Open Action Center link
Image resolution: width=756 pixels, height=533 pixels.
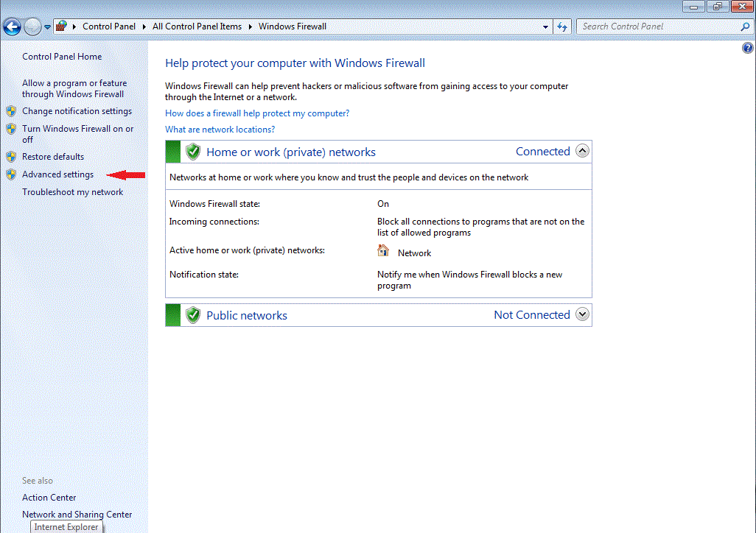click(49, 498)
